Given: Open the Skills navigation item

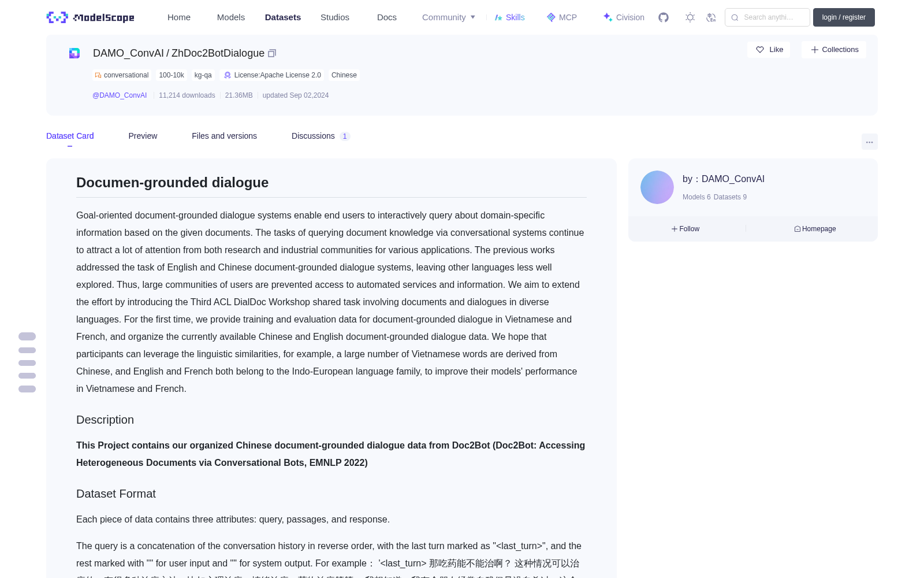Looking at the screenshot, I should tap(509, 17).
